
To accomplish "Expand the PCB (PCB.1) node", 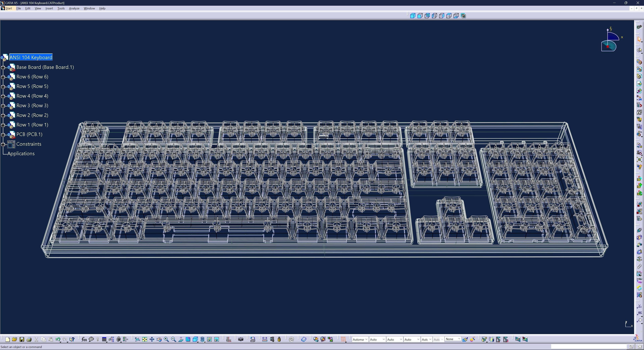I will click(x=3, y=135).
